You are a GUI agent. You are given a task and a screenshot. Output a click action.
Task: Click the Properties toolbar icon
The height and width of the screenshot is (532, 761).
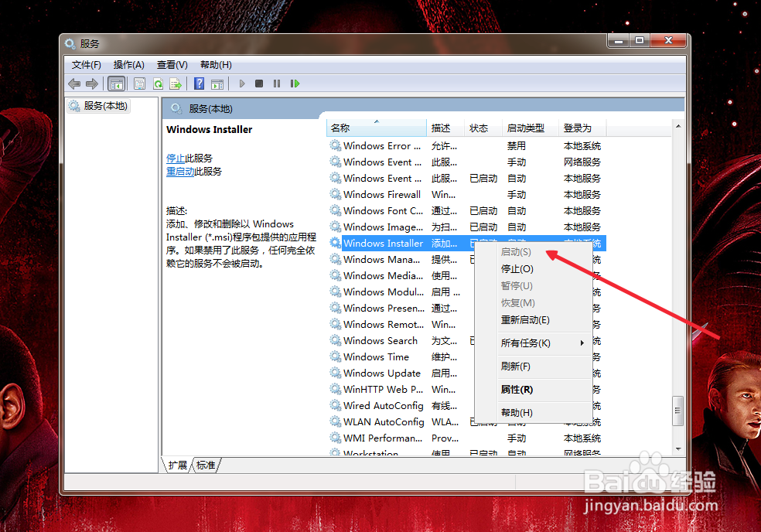(140, 84)
